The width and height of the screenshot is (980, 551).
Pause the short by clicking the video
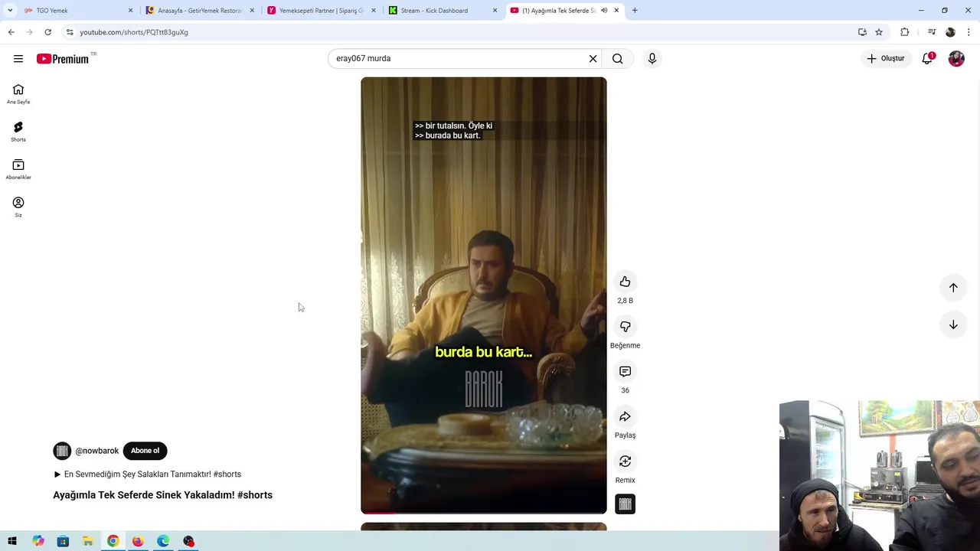pyautogui.click(x=484, y=295)
